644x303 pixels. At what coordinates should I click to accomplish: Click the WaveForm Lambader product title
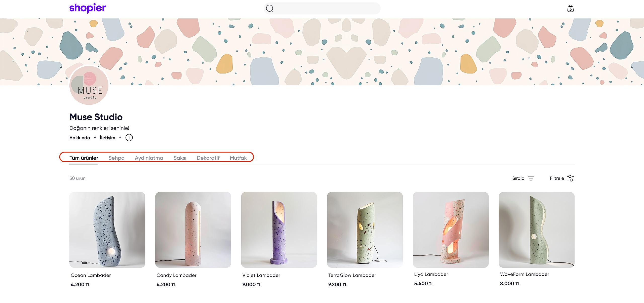525,274
